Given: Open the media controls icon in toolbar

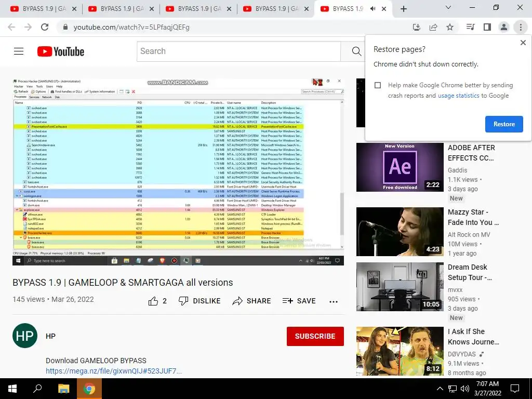Looking at the screenshot, I should coord(470,27).
